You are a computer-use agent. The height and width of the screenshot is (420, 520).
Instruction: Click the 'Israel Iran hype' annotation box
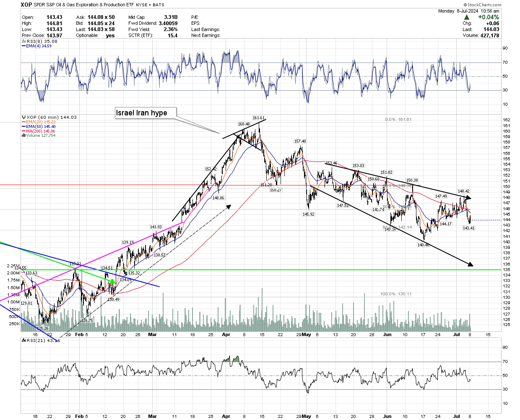point(146,113)
